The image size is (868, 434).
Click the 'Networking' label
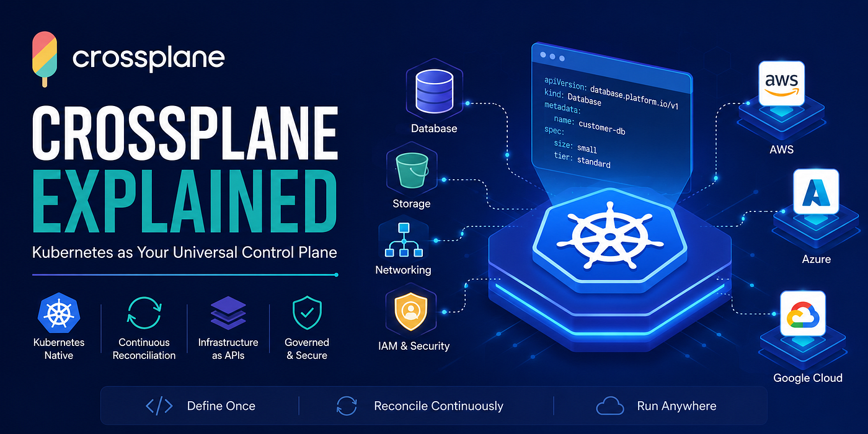pos(403,270)
